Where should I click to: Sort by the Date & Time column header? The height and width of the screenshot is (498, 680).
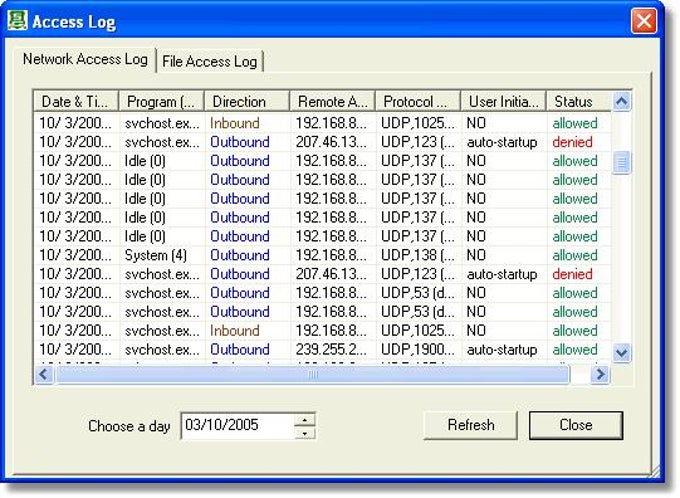[x=76, y=102]
